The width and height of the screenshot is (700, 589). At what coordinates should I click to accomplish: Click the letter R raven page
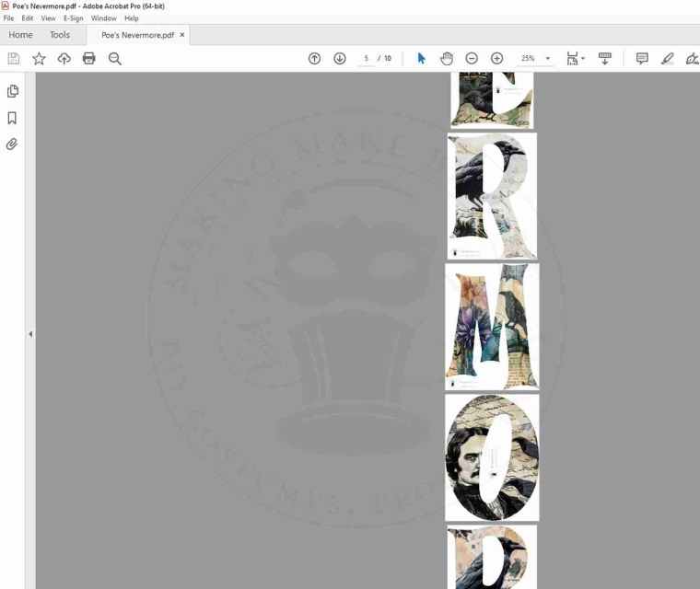(492, 196)
